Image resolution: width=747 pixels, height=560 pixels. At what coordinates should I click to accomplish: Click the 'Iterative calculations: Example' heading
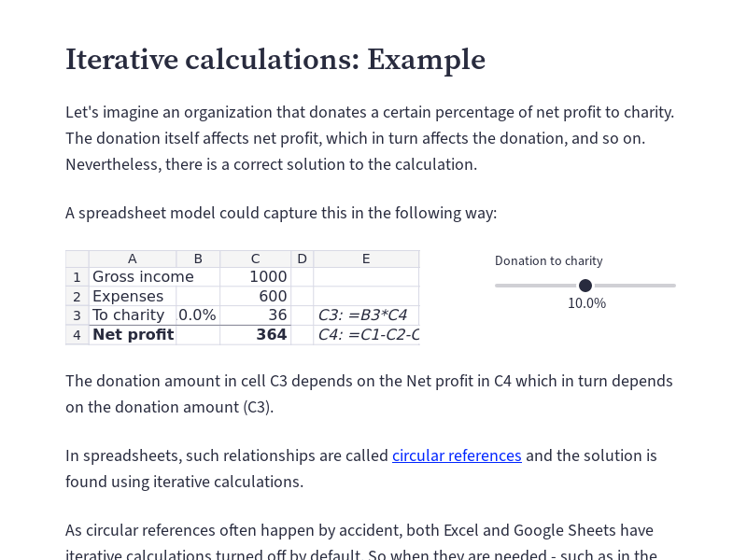275,60
